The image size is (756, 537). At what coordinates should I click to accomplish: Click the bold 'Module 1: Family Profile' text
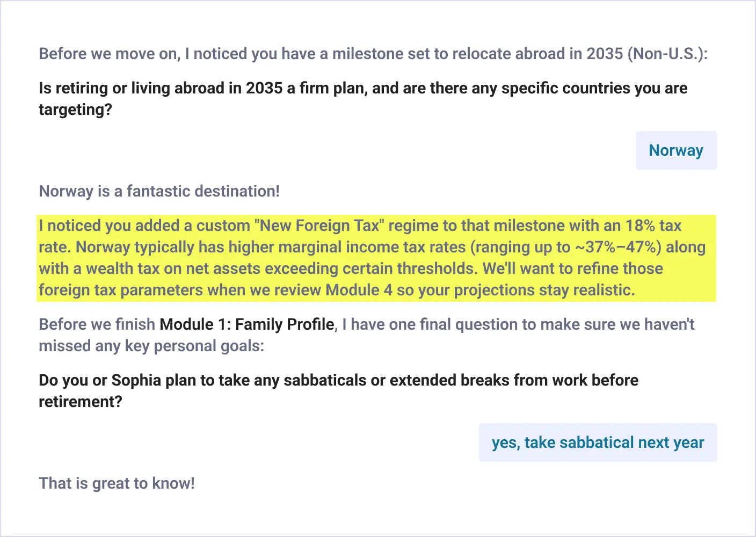coord(247,324)
